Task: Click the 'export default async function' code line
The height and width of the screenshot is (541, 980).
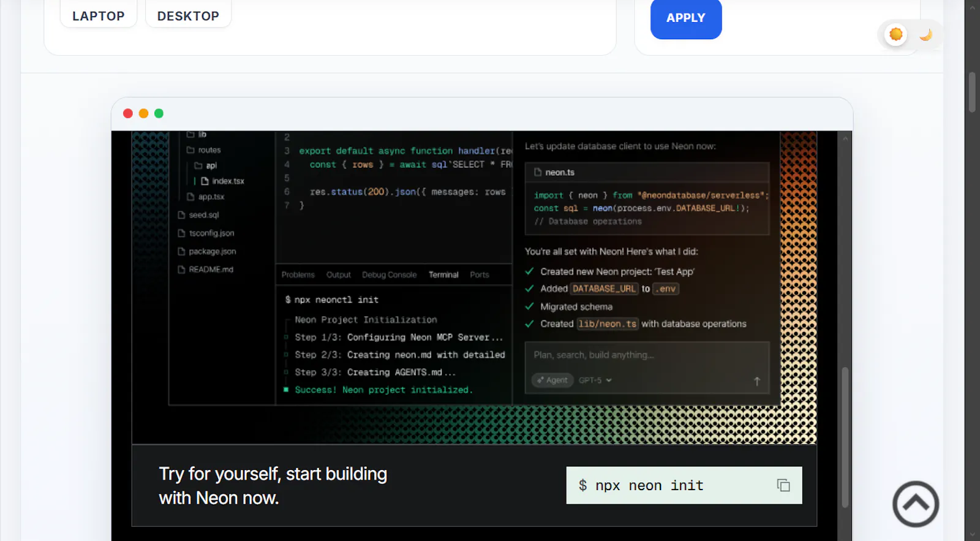Action: point(405,151)
